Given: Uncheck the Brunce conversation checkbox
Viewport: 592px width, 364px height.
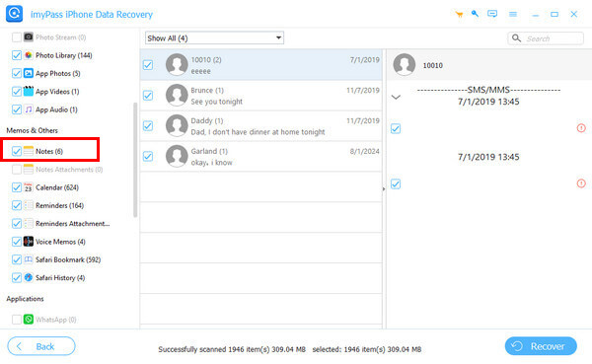Looking at the screenshot, I should [148, 95].
